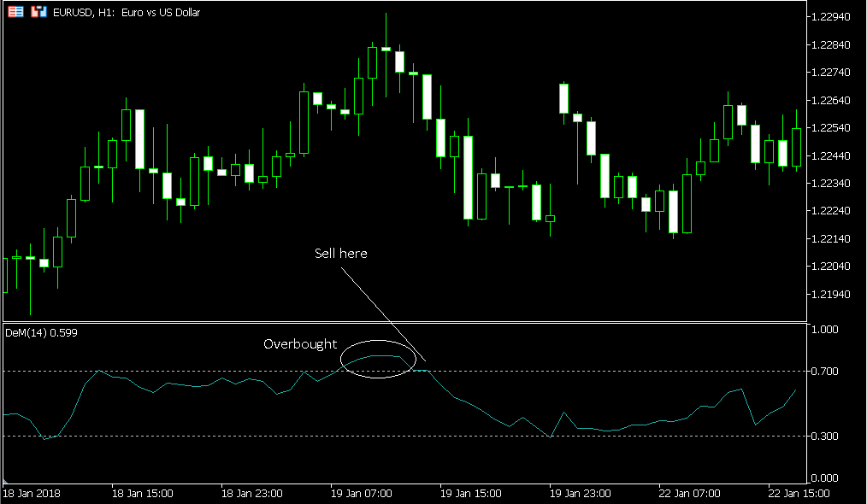Click the 1.22240 price scale label
The width and height of the screenshot is (867, 504).
[830, 211]
